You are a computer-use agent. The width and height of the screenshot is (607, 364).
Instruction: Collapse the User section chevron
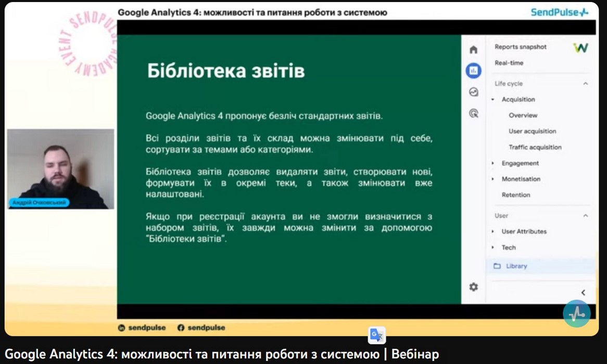[585, 216]
